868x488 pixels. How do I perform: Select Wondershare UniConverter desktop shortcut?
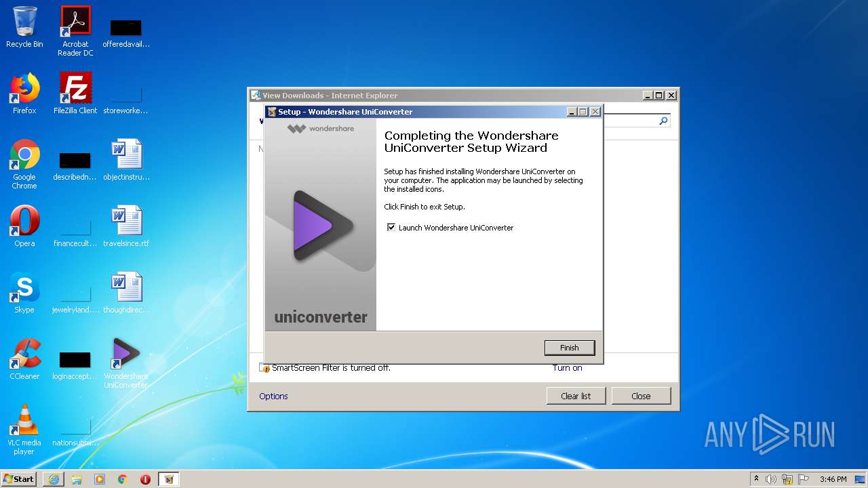(126, 363)
